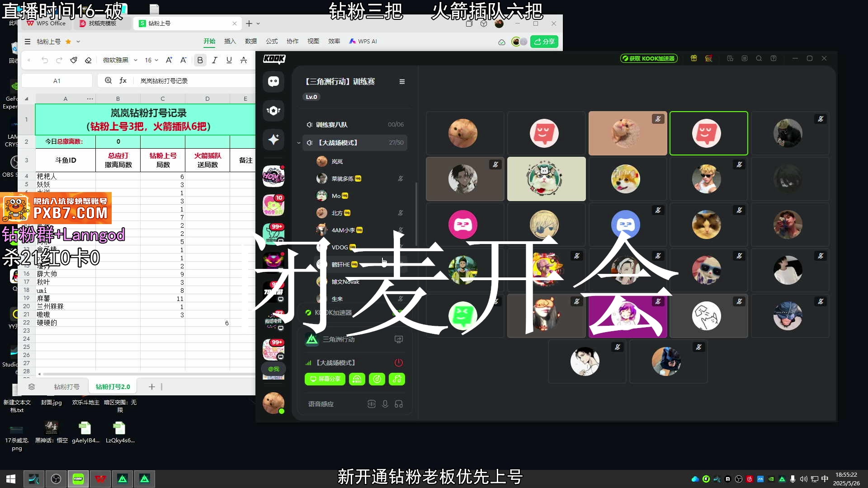Toggle favorite star beside 钻粉上号 title
Image resolution: width=868 pixels, height=488 pixels.
click(68, 42)
